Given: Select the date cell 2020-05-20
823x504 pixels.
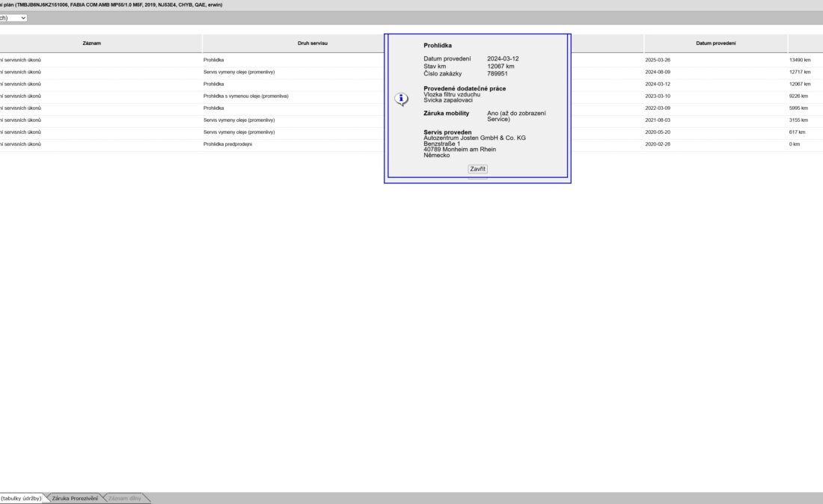Looking at the screenshot, I should click(x=658, y=132).
